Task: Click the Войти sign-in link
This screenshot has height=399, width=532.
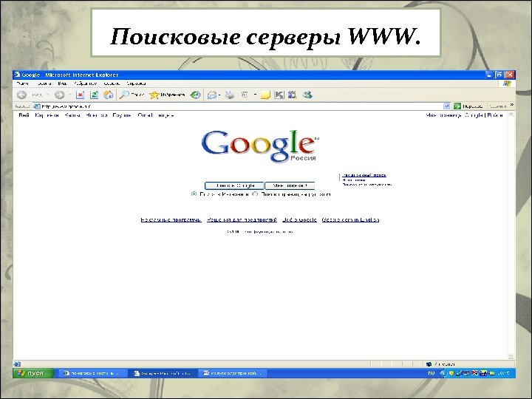Action: click(x=495, y=115)
